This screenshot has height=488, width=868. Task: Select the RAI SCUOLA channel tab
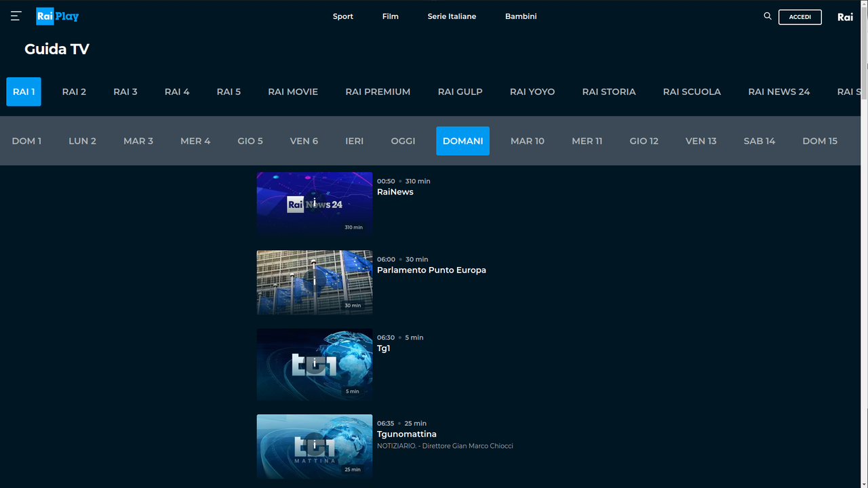pos(692,91)
